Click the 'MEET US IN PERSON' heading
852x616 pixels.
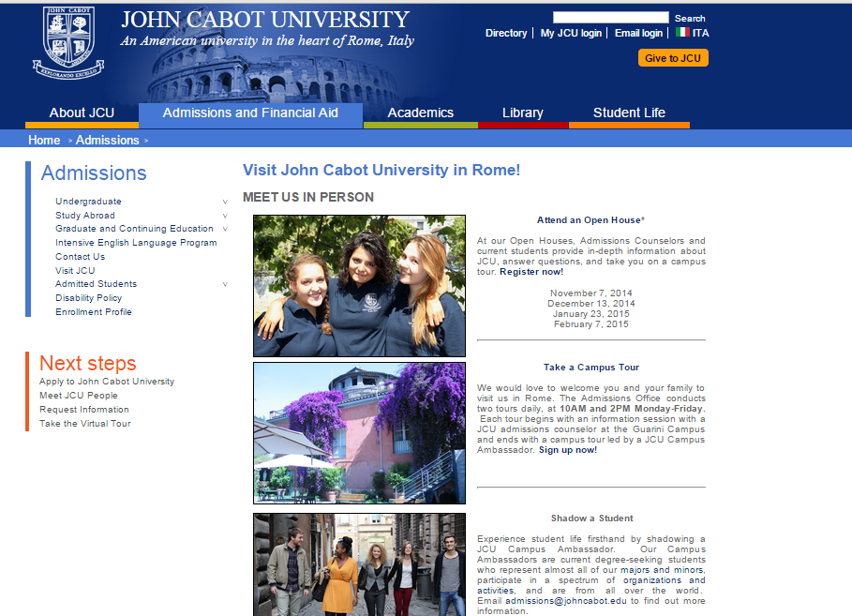click(308, 197)
